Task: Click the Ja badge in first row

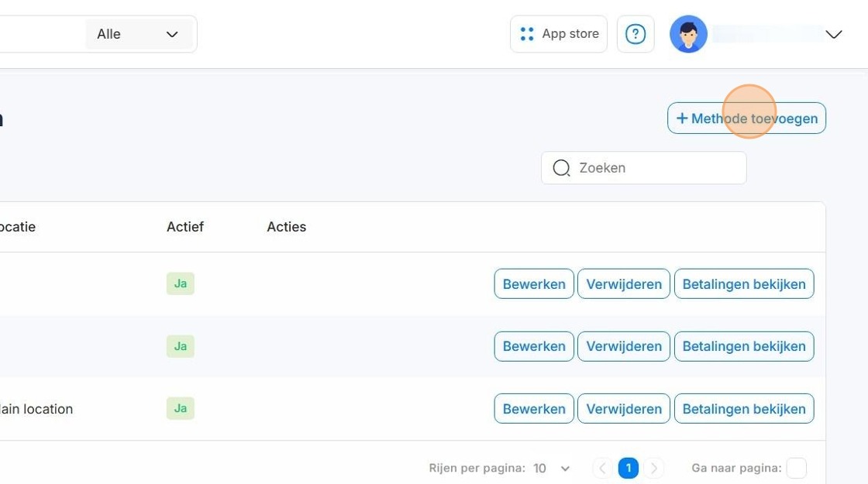Action: coord(181,283)
